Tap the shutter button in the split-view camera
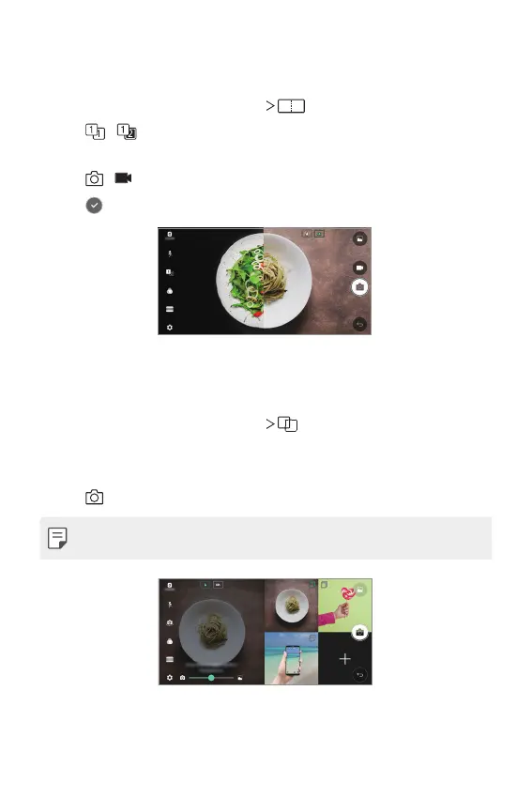The image size is (532, 798). [359, 287]
